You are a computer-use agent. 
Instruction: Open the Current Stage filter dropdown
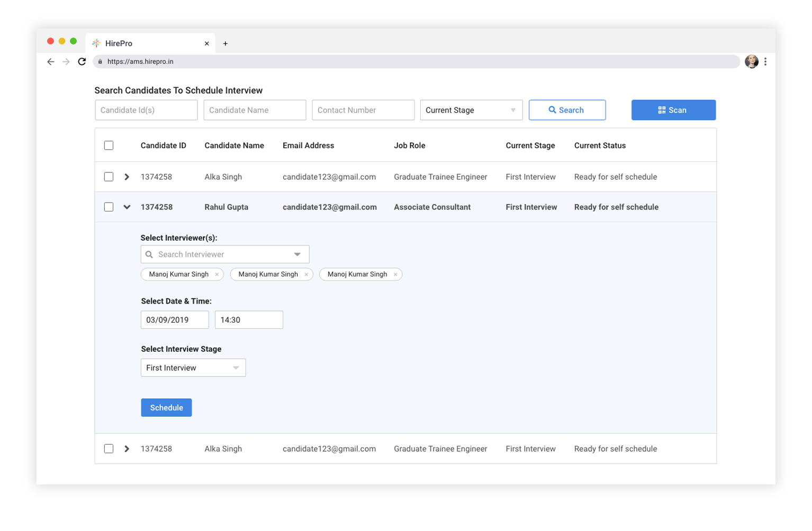tap(471, 110)
